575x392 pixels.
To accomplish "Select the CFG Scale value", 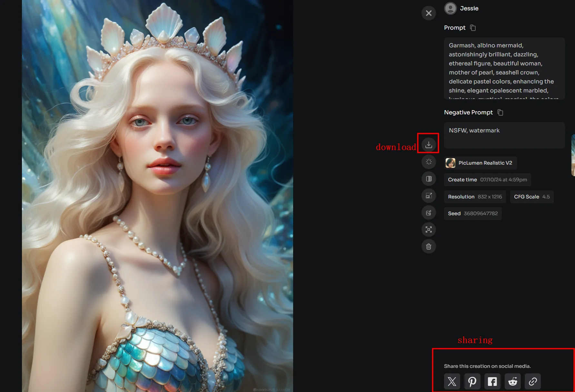I will point(532,197).
